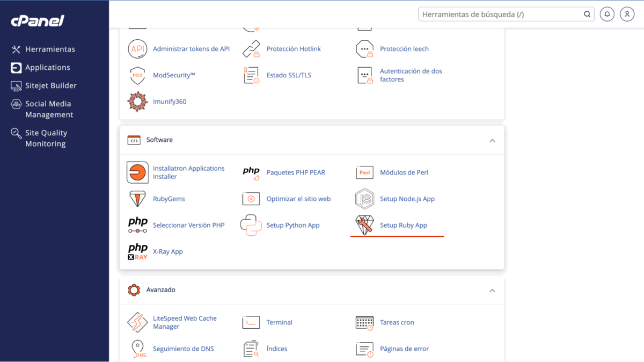Click the Herramientas wrench icon
Image resolution: width=644 pixels, height=362 pixels.
click(x=16, y=49)
